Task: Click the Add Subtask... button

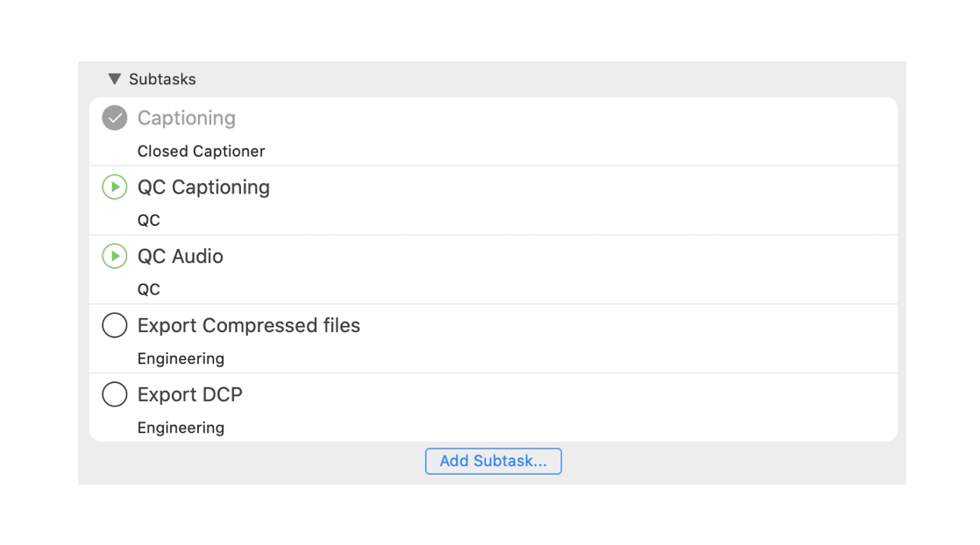Action: coord(494,461)
